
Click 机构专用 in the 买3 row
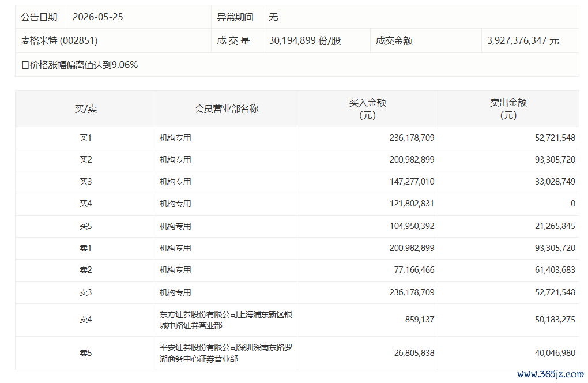(x=175, y=182)
